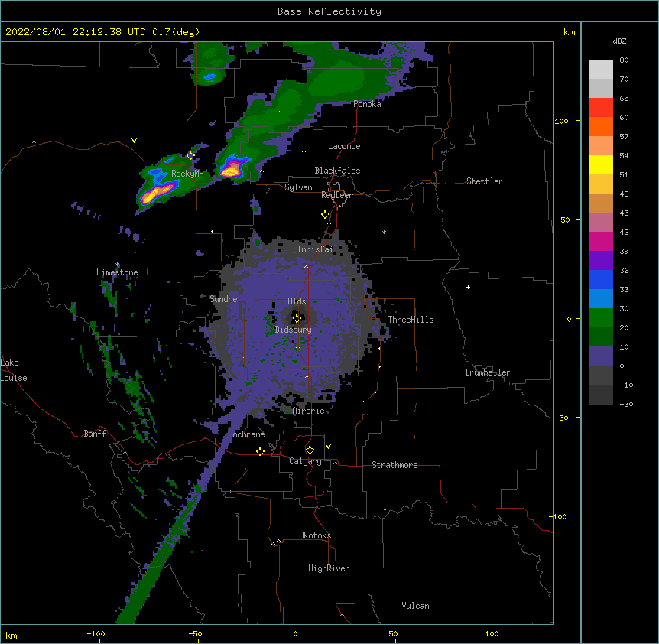The height and width of the screenshot is (644, 659).
Task: Click the Drumheller city label
Action: 488,372
